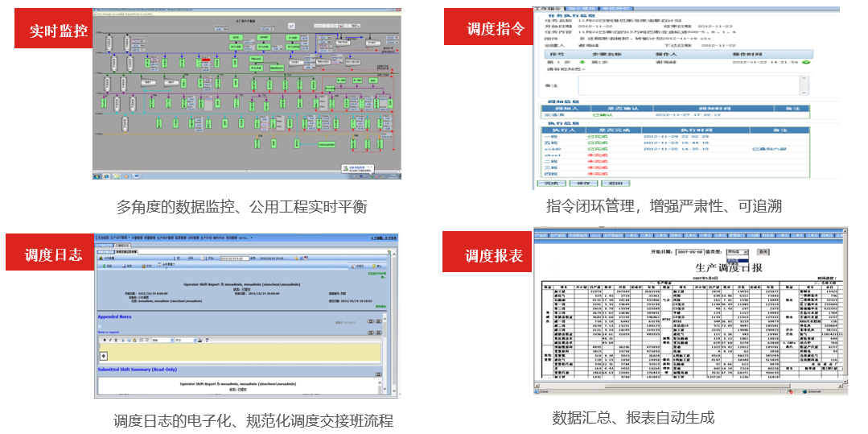Viewport: 868px width, 434px height.
Task: Select the 实时监控 red label
Action: click(58, 31)
